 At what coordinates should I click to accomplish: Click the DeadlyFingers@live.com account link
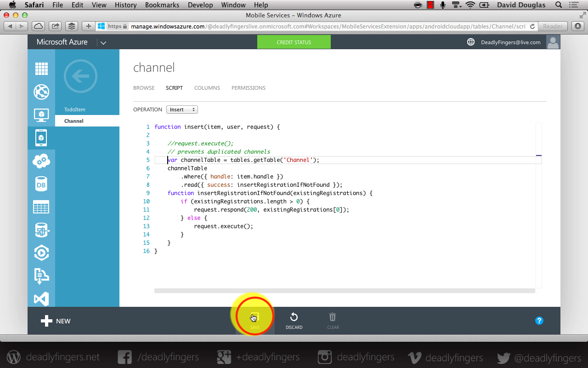pyautogui.click(x=511, y=42)
